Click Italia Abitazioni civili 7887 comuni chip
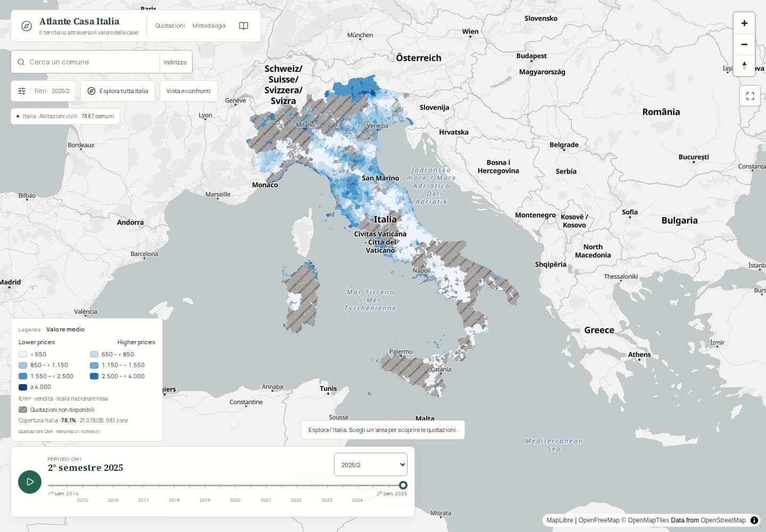Viewport: 766px width, 532px height. (x=65, y=116)
